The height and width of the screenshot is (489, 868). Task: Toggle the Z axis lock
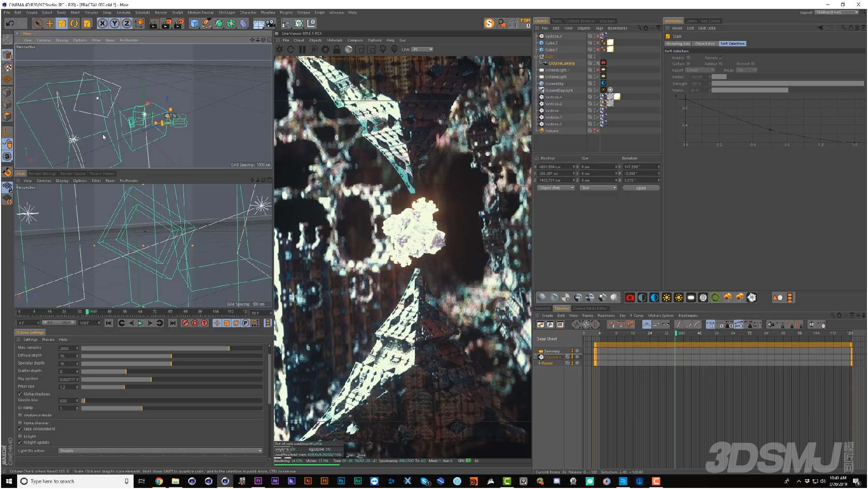[x=126, y=23]
